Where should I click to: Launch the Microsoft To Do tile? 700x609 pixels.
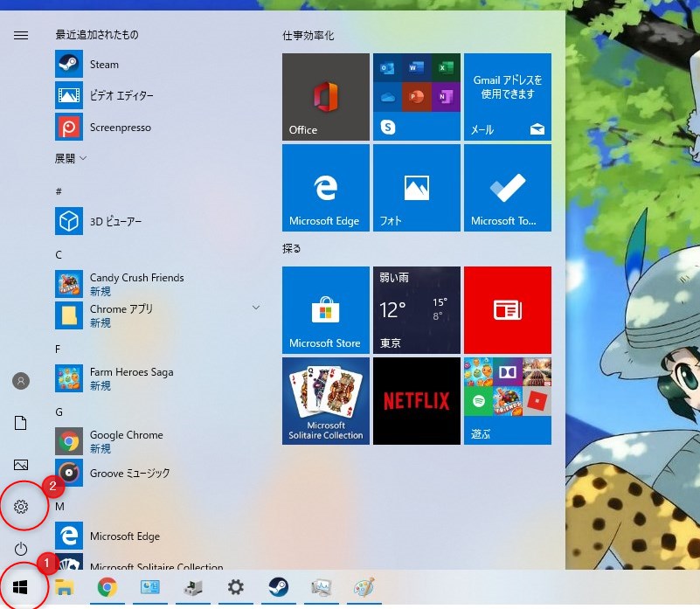pos(508,188)
